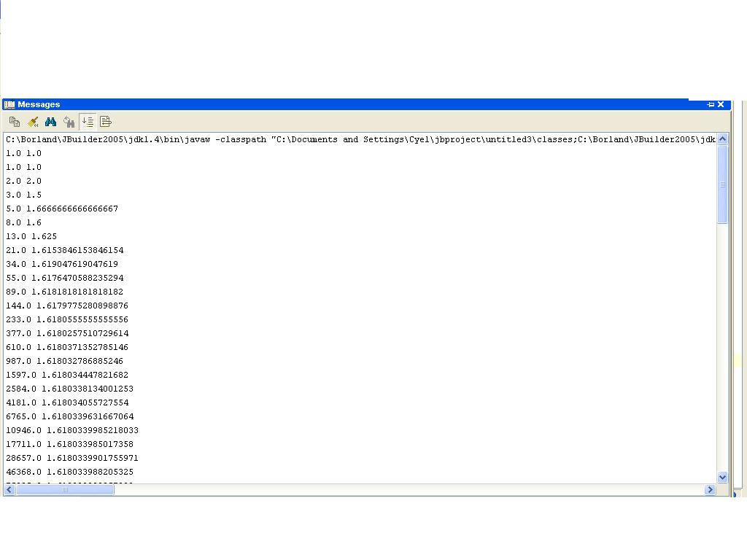Click the output line '3.0 1.5'
747x560 pixels.
(x=24, y=195)
